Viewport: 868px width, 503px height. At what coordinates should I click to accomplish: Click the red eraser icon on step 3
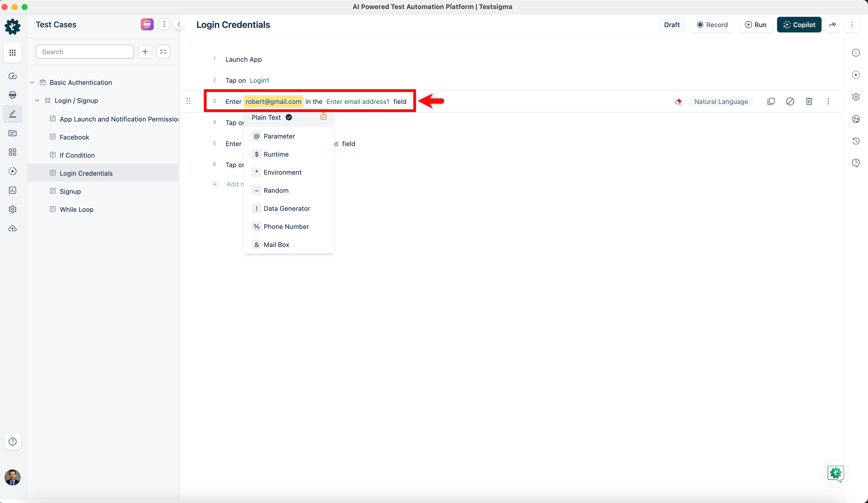pyautogui.click(x=678, y=102)
